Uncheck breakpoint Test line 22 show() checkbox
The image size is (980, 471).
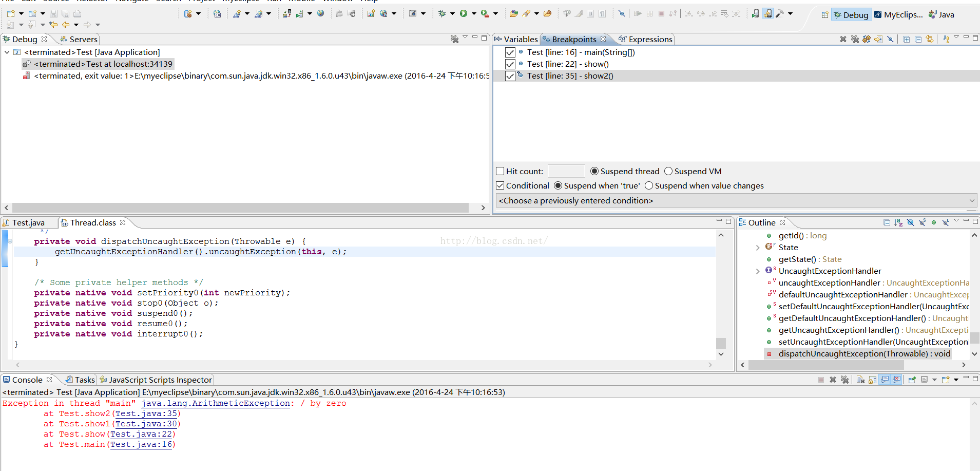coord(510,64)
